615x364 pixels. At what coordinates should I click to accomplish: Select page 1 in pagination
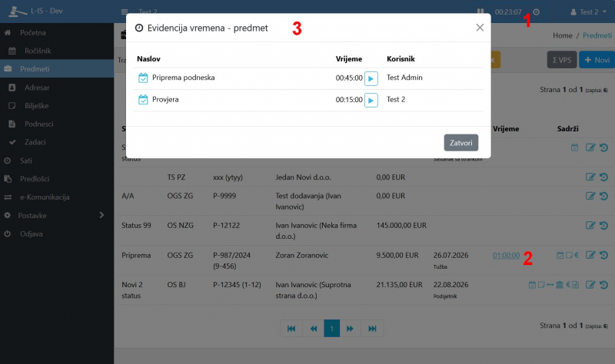click(332, 329)
